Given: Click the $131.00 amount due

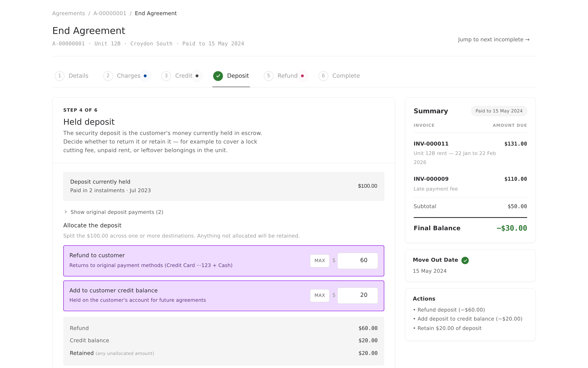Looking at the screenshot, I should [516, 144].
